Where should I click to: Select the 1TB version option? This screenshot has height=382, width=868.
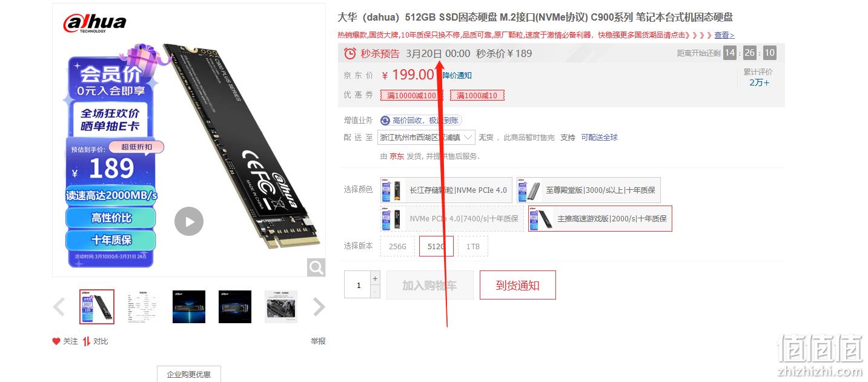(x=472, y=247)
